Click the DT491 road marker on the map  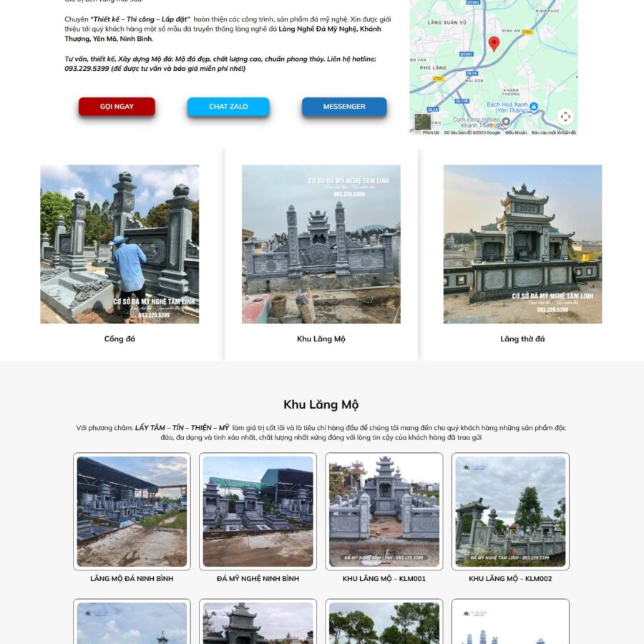(466, 54)
